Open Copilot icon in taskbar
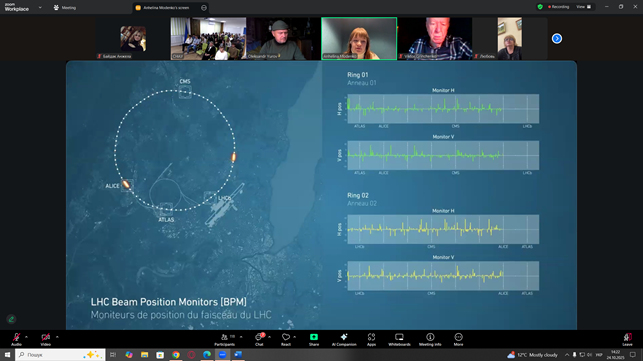This screenshot has height=361, width=643. 129,354
